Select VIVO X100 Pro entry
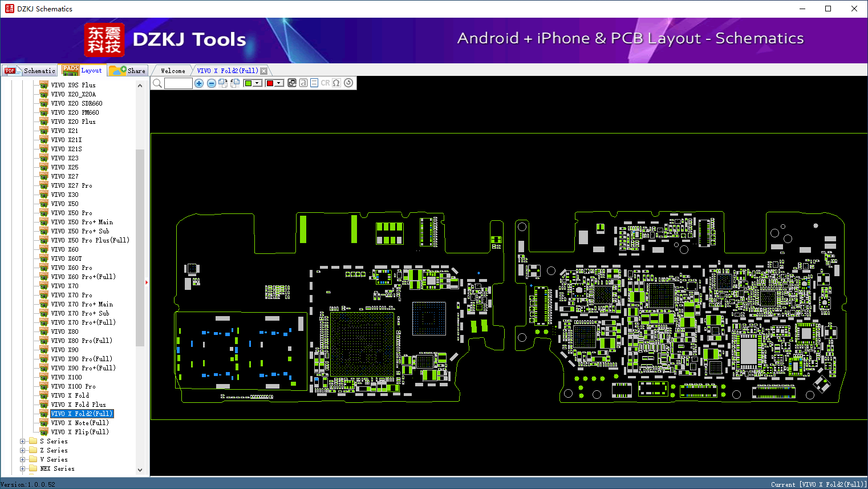Screen dimensions: 868x489 (x=74, y=386)
